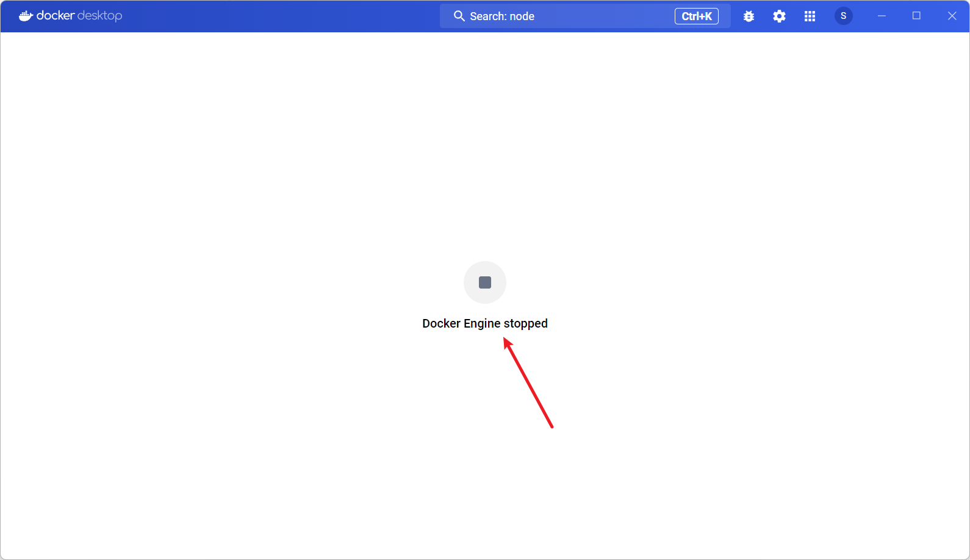Click the user avatar labeled S
Image resolution: width=970 pixels, height=560 pixels.
click(x=843, y=16)
